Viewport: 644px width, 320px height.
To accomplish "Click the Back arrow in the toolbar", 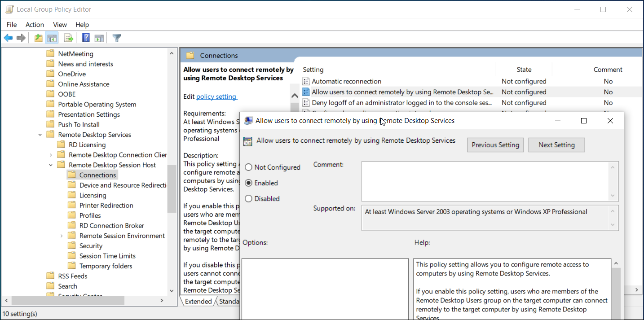I will pos(8,38).
